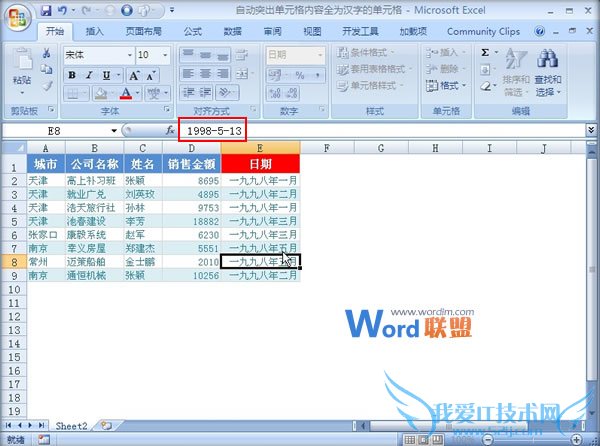Click the Paste icon
The height and width of the screenshot is (446, 600).
pos(22,60)
